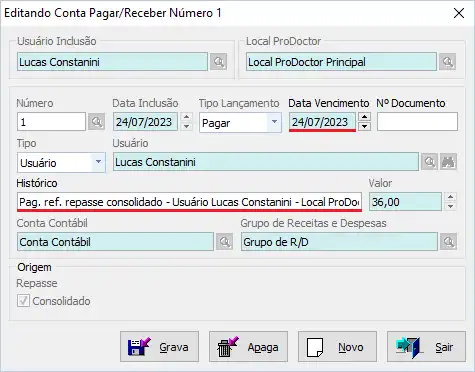
Task: Click search icon beside Grupo de R/D field
Action: (448, 242)
